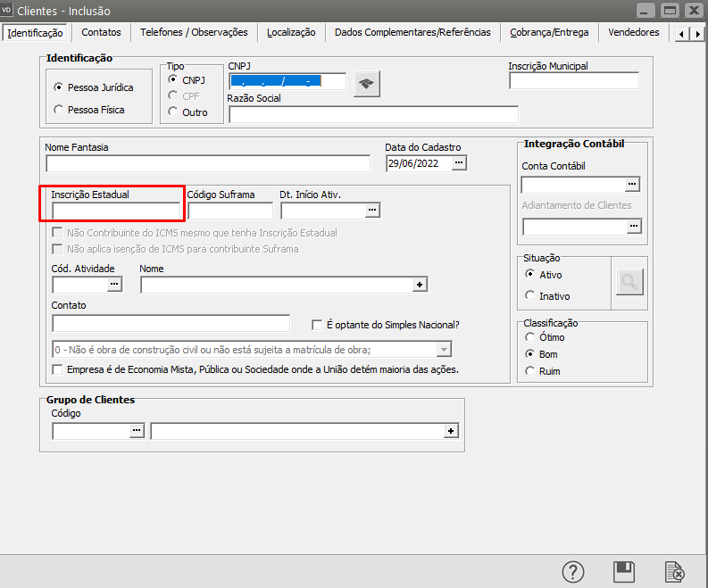The width and height of the screenshot is (708, 588).
Task: Go to the Cobrança/Entrega tab
Action: pyautogui.click(x=549, y=32)
